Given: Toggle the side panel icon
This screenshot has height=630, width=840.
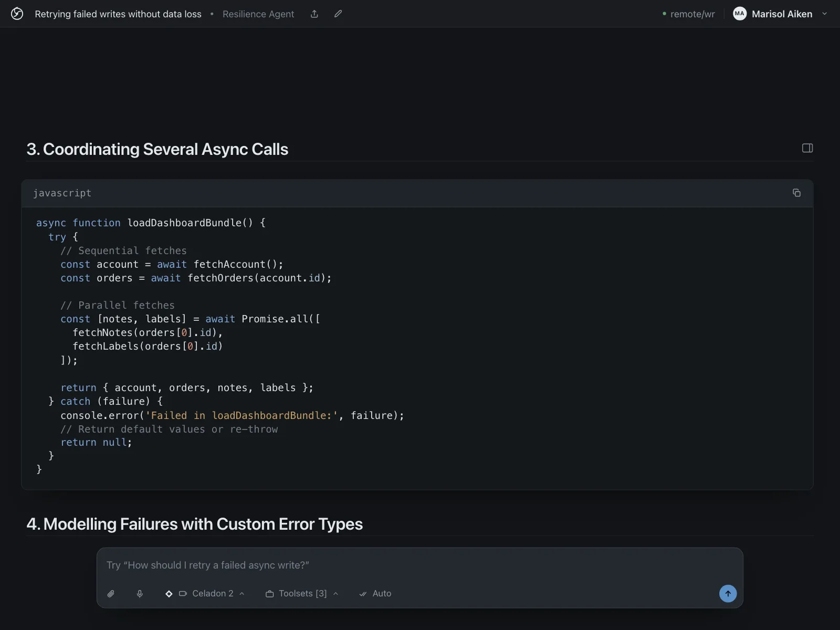Looking at the screenshot, I should tap(807, 148).
